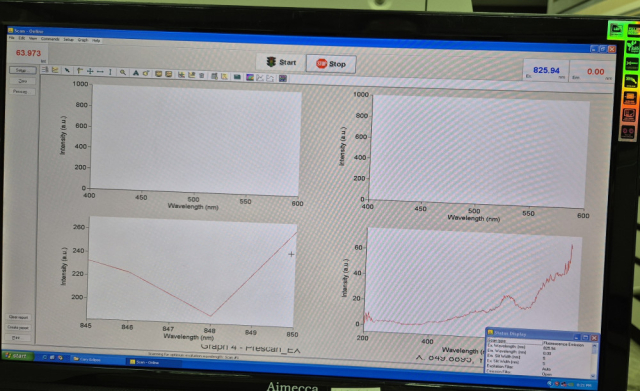The width and height of the screenshot is (640, 391).
Task: Open the Edit menu
Action: coord(22,38)
